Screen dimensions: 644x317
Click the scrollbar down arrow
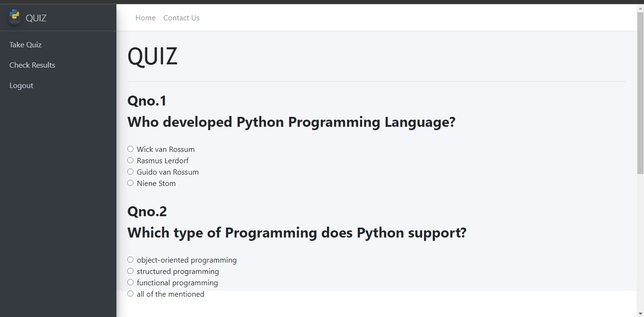[x=640, y=313]
